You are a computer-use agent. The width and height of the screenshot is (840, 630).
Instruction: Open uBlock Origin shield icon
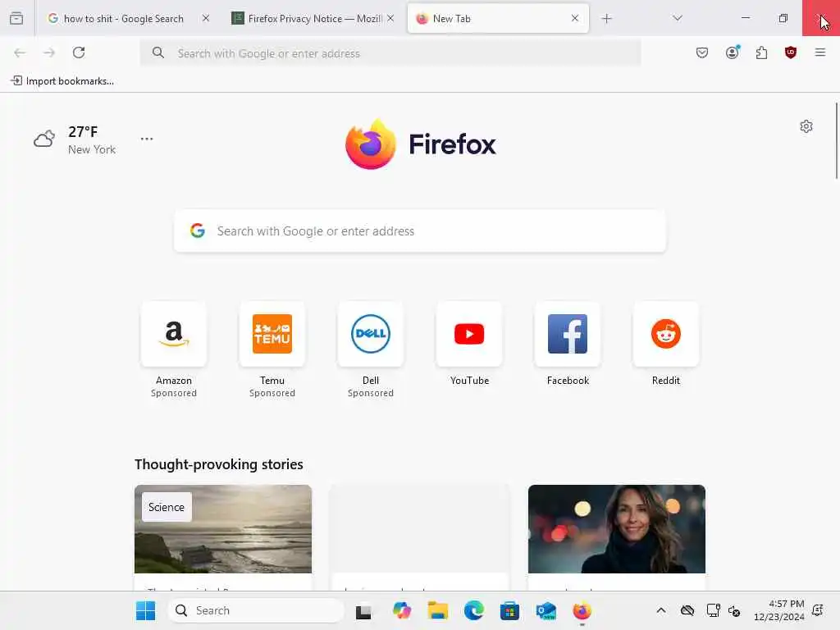(790, 52)
